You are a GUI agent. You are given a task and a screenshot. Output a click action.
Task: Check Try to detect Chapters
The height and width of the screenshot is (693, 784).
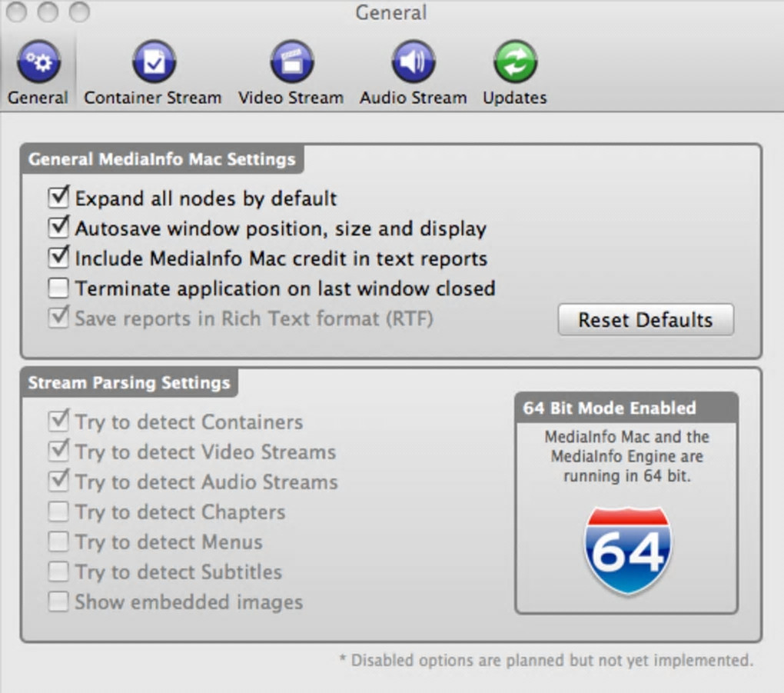tap(58, 511)
